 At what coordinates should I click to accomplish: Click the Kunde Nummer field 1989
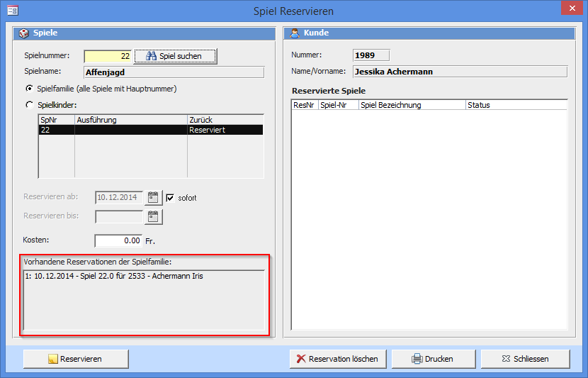click(x=371, y=55)
